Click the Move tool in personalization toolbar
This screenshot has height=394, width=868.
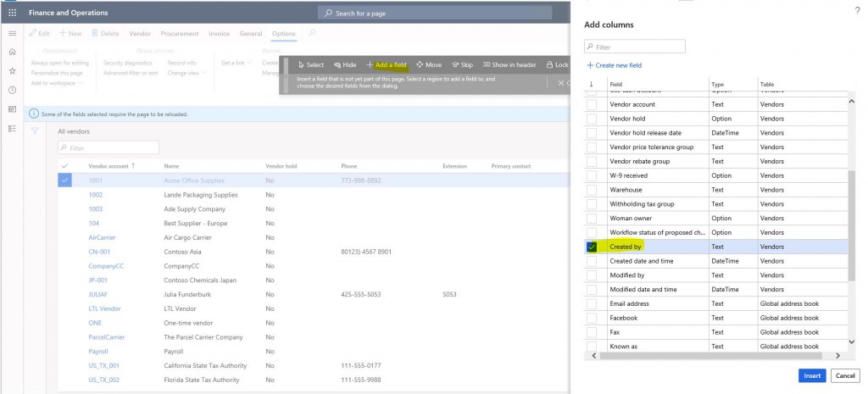pos(429,64)
